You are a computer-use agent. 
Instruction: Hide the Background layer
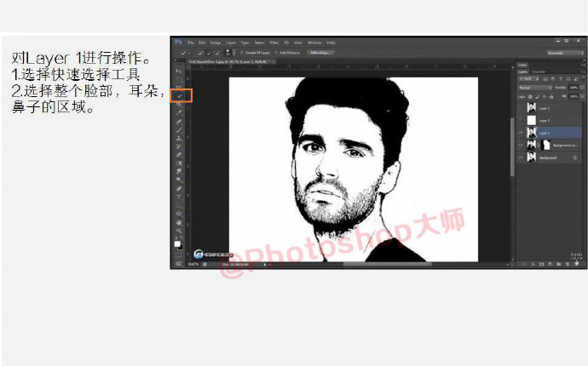click(521, 157)
